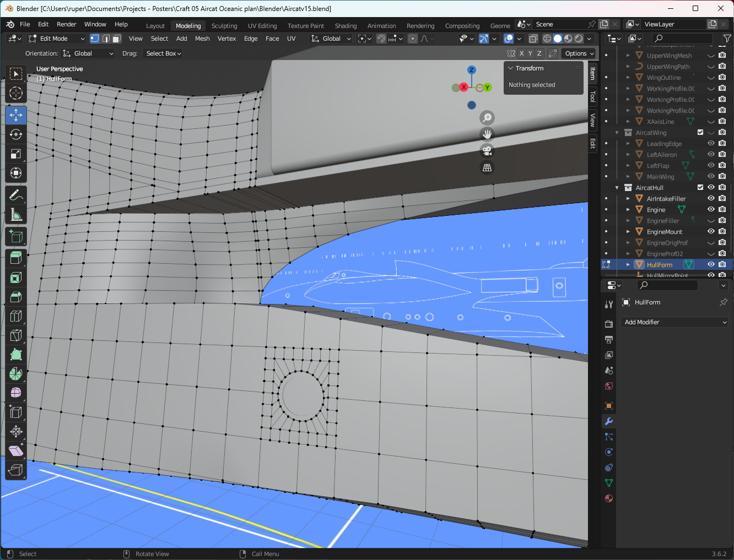The height and width of the screenshot is (560, 734).
Task: Open the Add Modifier dropdown
Action: pos(675,322)
